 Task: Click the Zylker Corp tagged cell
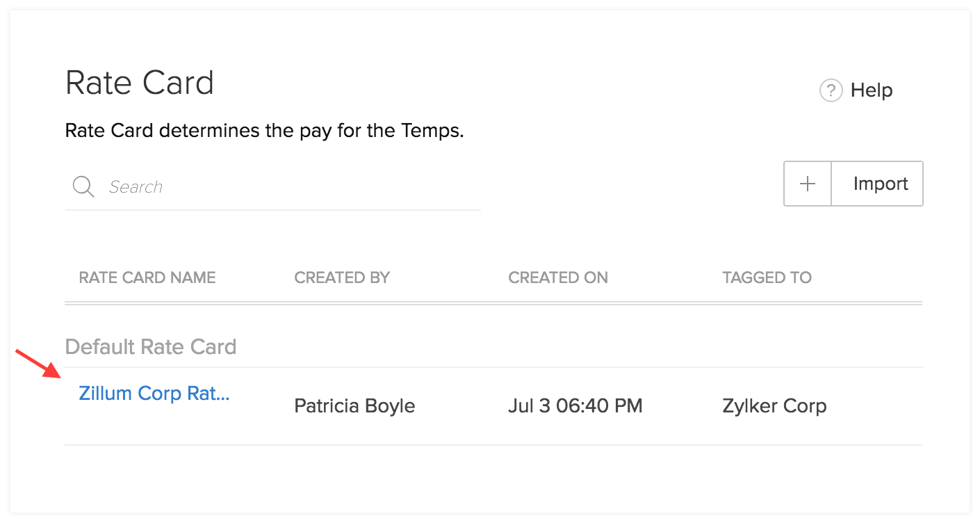[x=774, y=406]
